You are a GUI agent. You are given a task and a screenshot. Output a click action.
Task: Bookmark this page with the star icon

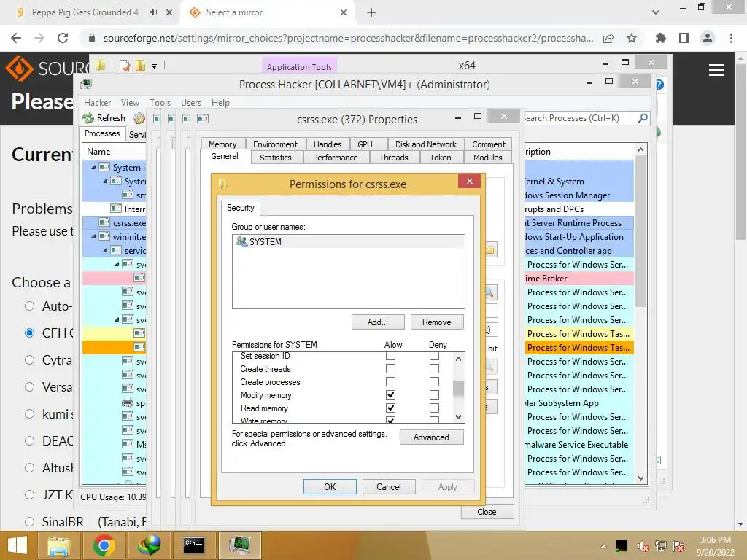(x=632, y=38)
